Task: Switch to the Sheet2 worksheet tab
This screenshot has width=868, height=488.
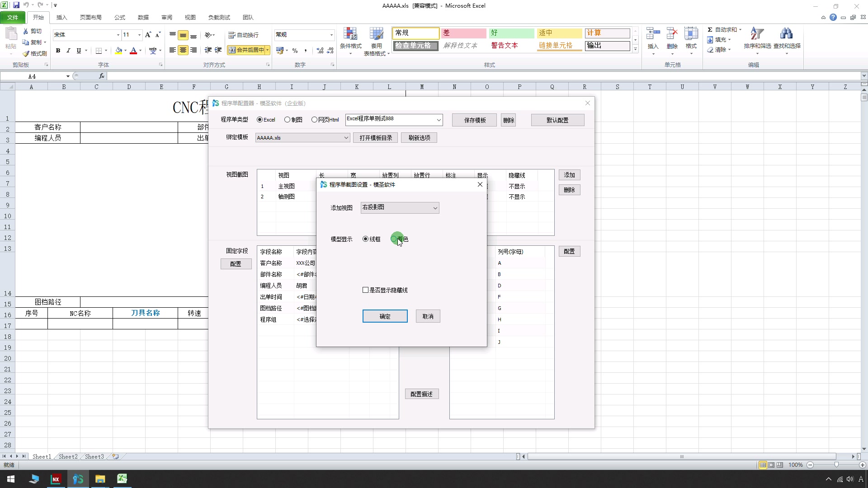Action: click(x=68, y=457)
